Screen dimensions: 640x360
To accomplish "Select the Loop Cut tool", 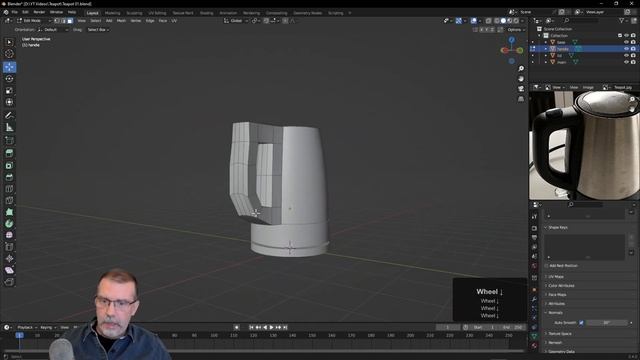I will pyautogui.click(x=9, y=189).
